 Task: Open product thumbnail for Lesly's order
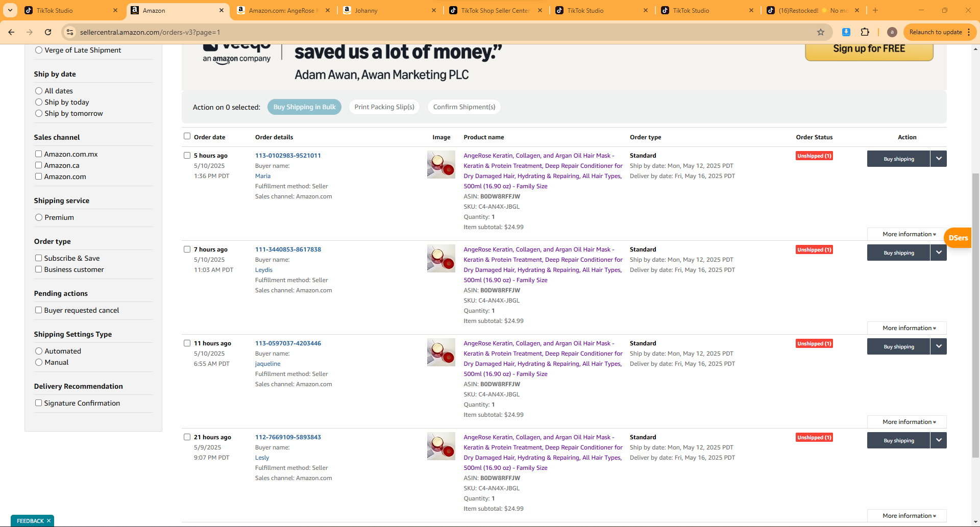point(441,446)
